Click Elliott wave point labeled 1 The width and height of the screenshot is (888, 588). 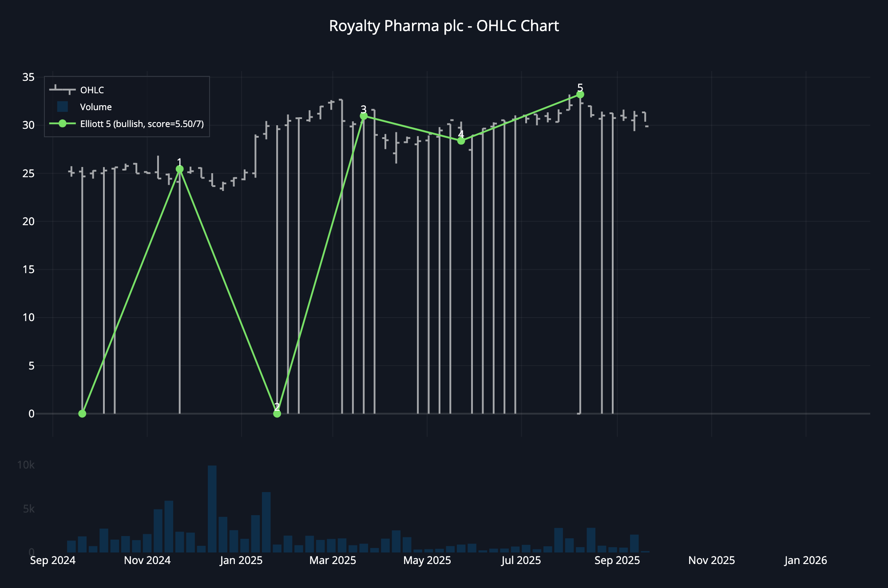point(180,169)
